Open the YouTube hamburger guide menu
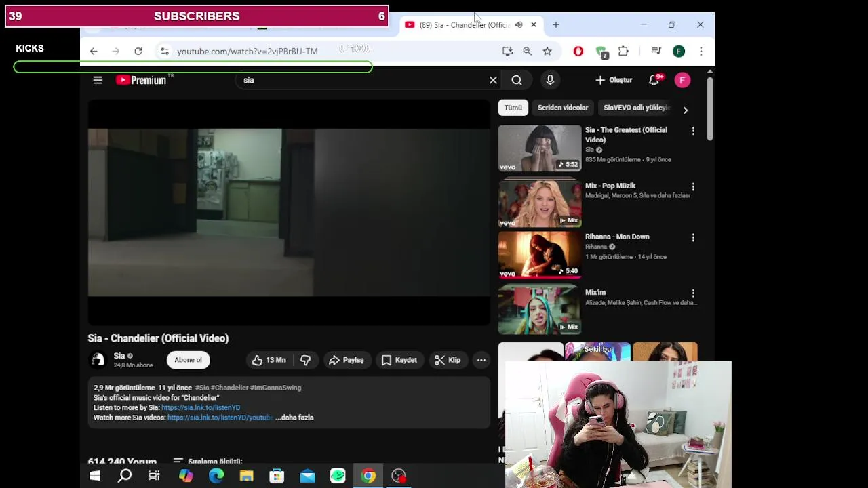Viewport: 868px width, 488px height. point(98,80)
